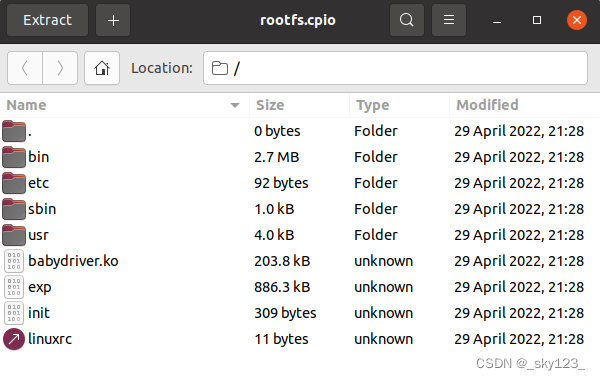Select the sbin folder row
This screenshot has height=380, width=600.
pos(300,209)
